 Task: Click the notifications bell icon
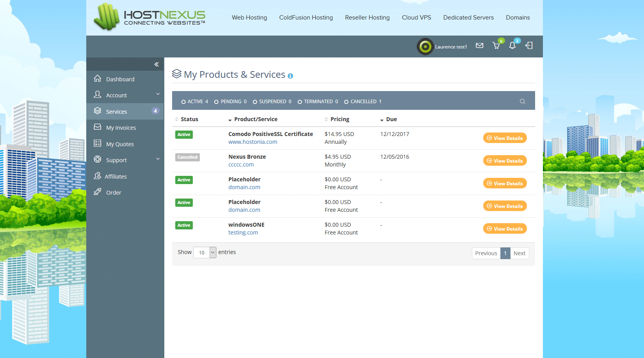point(512,46)
